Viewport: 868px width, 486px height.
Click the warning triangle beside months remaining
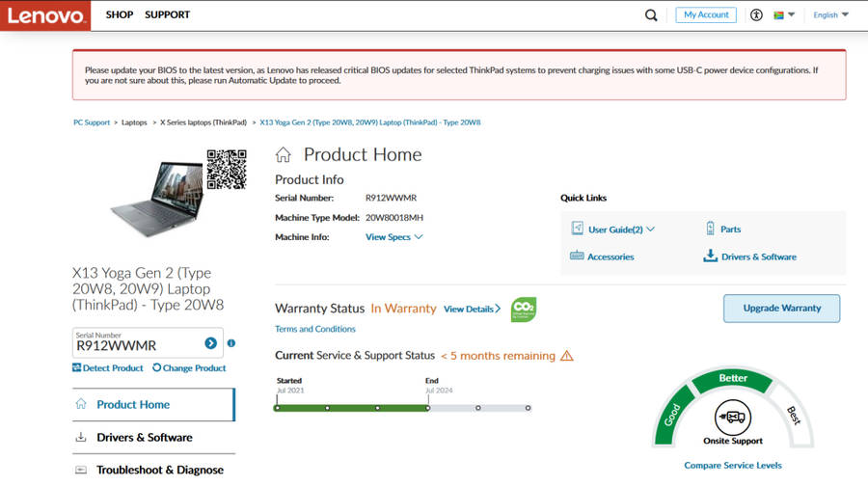567,356
